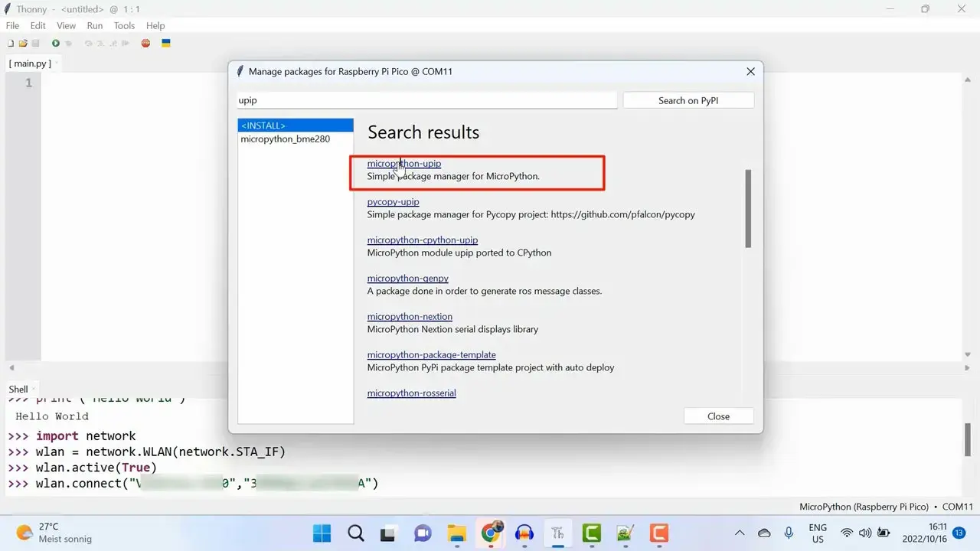This screenshot has width=980, height=551.
Task: Click the "Hello World" shell output text
Action: (x=52, y=416)
